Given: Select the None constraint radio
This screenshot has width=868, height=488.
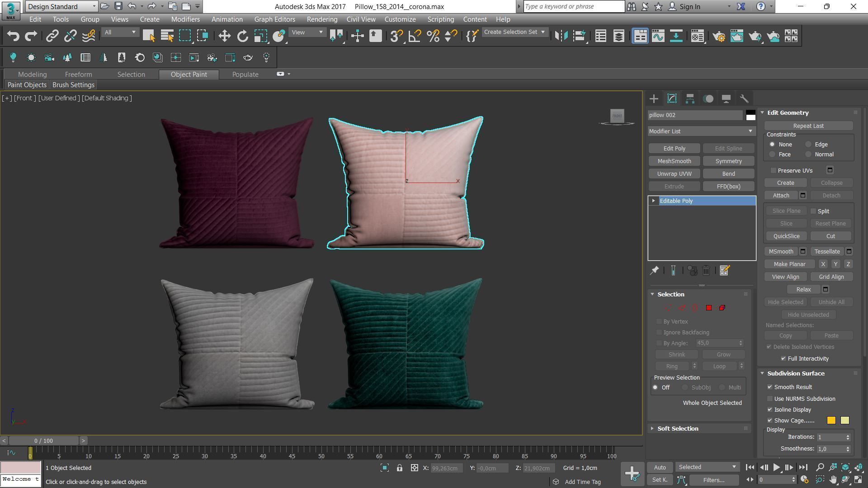Looking at the screenshot, I should pyautogui.click(x=772, y=145).
